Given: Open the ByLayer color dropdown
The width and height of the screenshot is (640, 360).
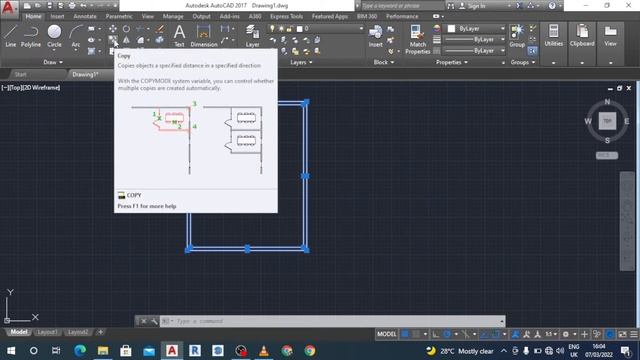Looking at the screenshot, I should [502, 29].
